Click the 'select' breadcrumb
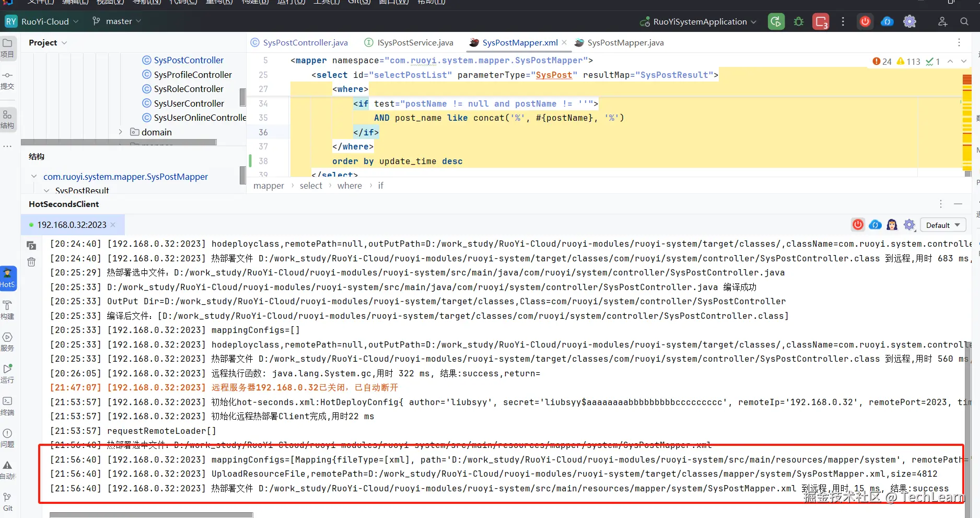The width and height of the screenshot is (980, 518). (311, 186)
